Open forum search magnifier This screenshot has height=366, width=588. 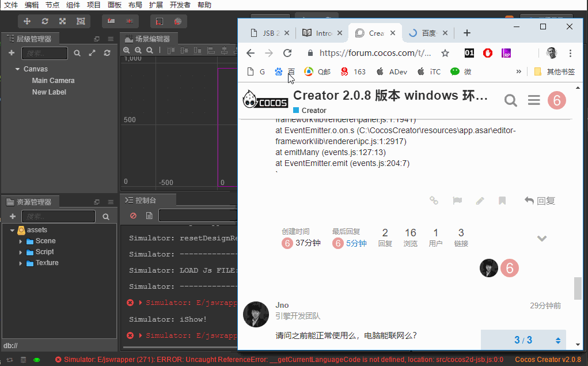pos(511,101)
